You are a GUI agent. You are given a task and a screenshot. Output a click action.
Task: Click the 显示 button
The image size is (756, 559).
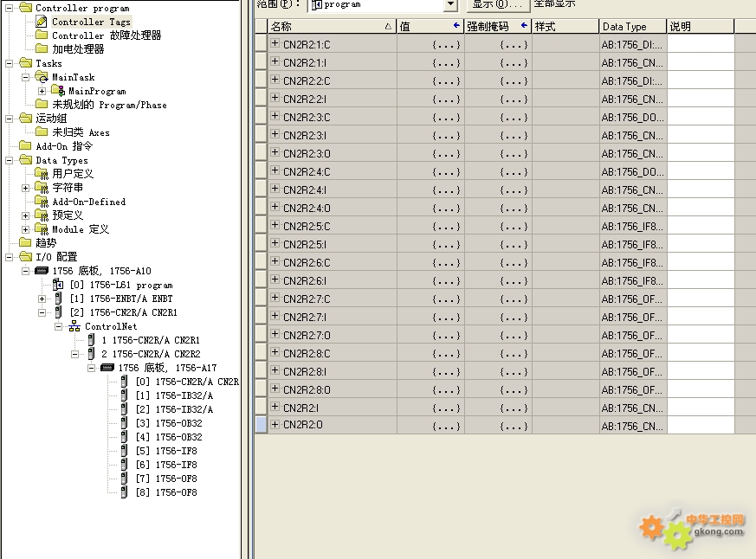point(498,4)
